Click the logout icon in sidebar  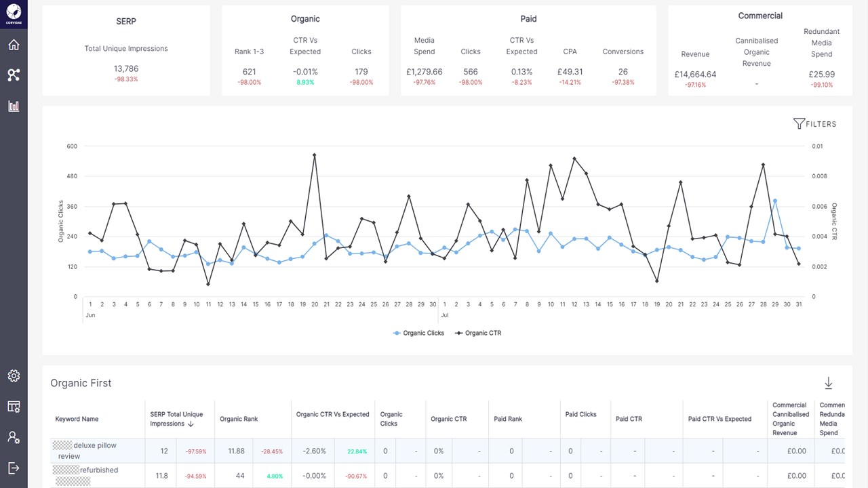[14, 468]
